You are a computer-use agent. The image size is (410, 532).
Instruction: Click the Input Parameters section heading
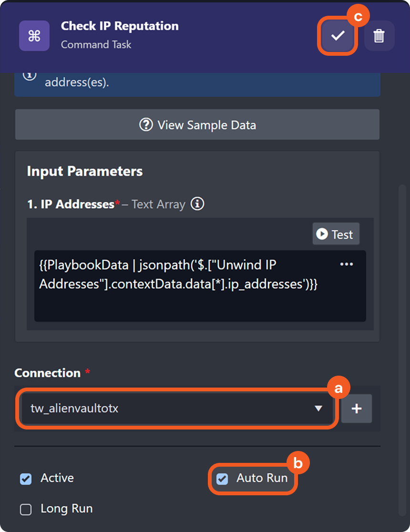(84, 171)
